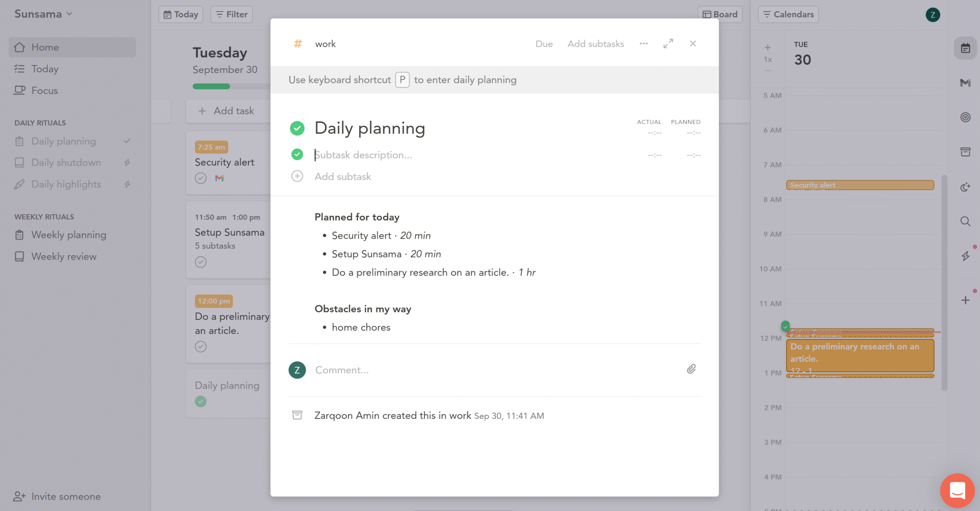Open the preliminary research calendar event
Screen dimensions: 980x511
pyautogui.click(x=860, y=355)
